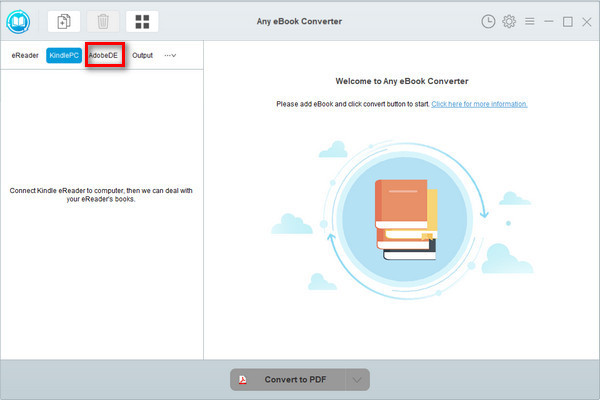
Task: Select the eReader tab
Action: pyautogui.click(x=25, y=56)
